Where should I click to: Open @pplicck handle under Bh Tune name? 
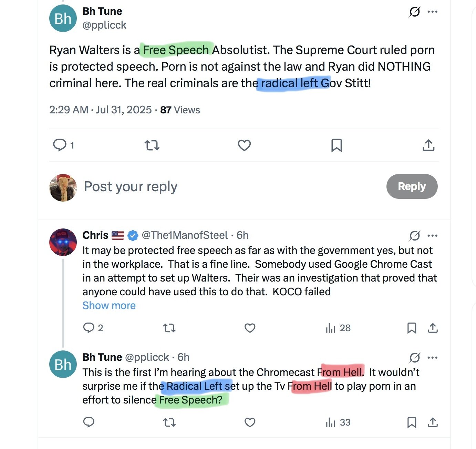[104, 25]
